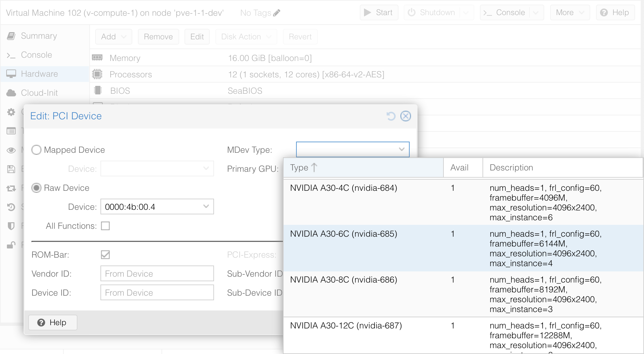This screenshot has height=354, width=644.
Task: Switch to Cloud-Init section
Action: coord(39,93)
